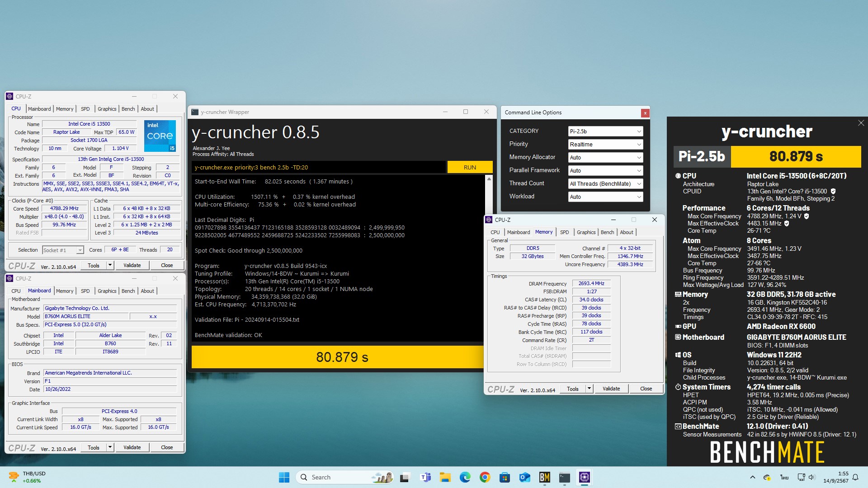
Task: Switch to CPU tab in Memory CPU-Z window
Action: pos(495,232)
